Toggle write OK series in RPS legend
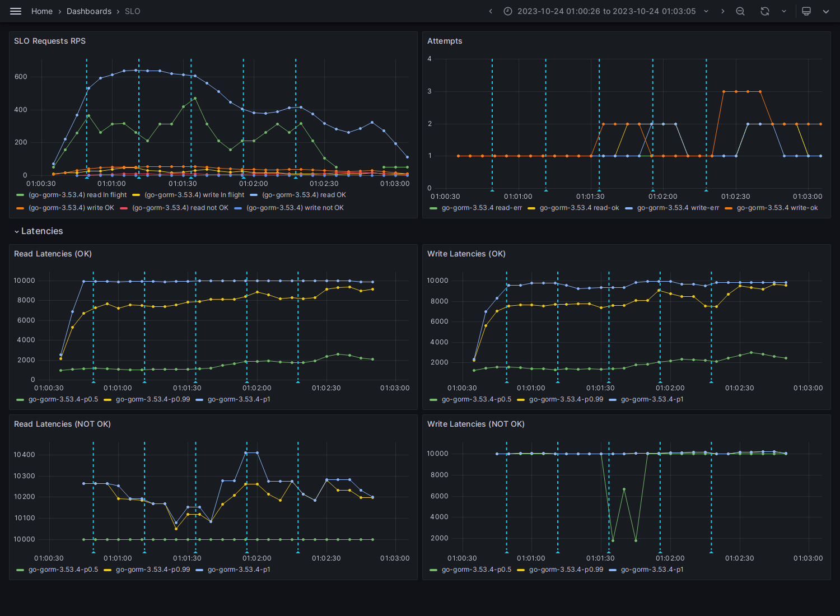 tap(71, 208)
